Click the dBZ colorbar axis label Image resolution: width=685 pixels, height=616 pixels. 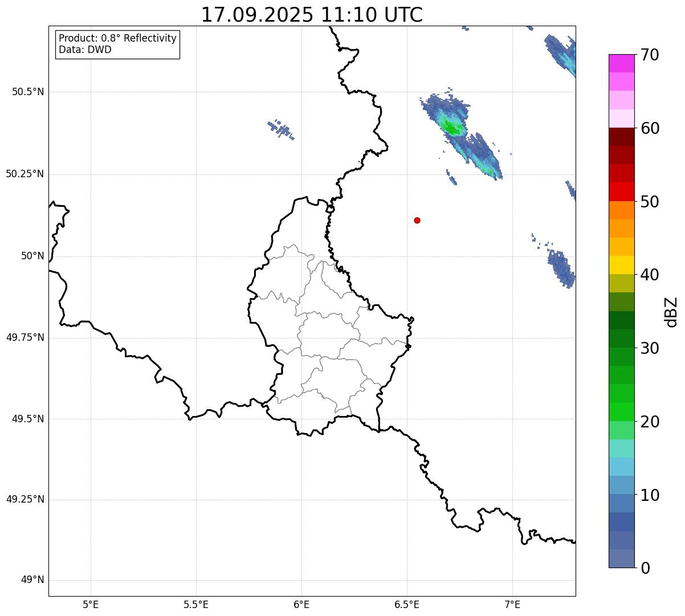tap(671, 311)
